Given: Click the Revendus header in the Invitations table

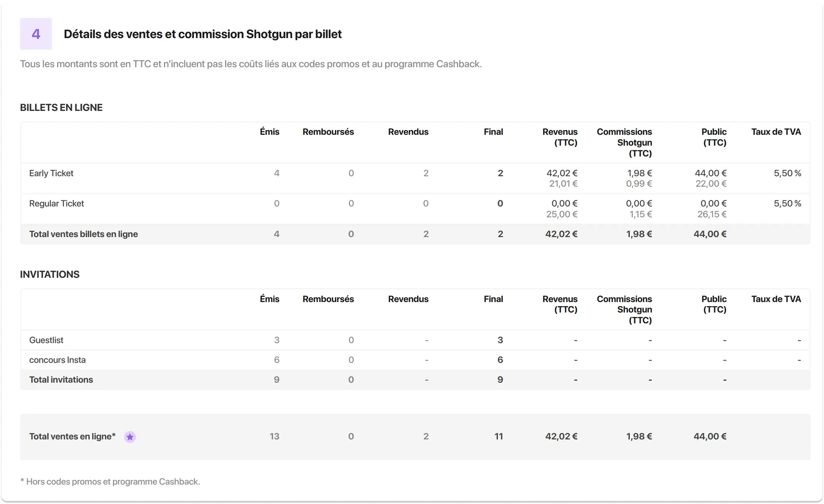Looking at the screenshot, I should (408, 299).
